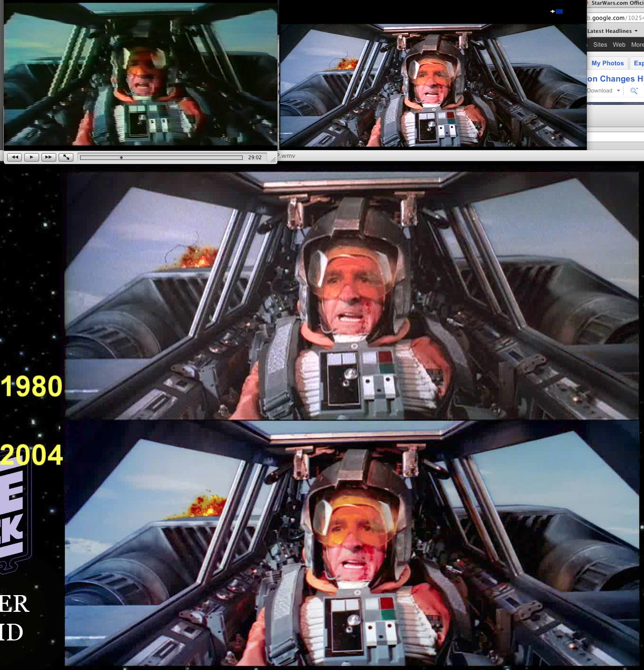Click the small plus icon above the video
The height and width of the screenshot is (670, 644).
click(552, 11)
